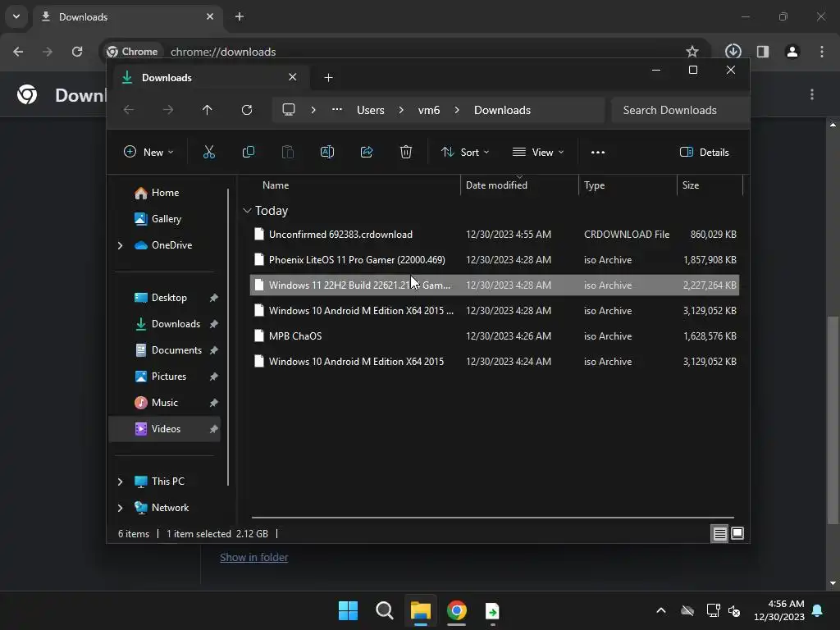Image resolution: width=840 pixels, height=630 pixels.
Task: Click the Copy icon in Explorer toolbar
Action: coord(248,152)
